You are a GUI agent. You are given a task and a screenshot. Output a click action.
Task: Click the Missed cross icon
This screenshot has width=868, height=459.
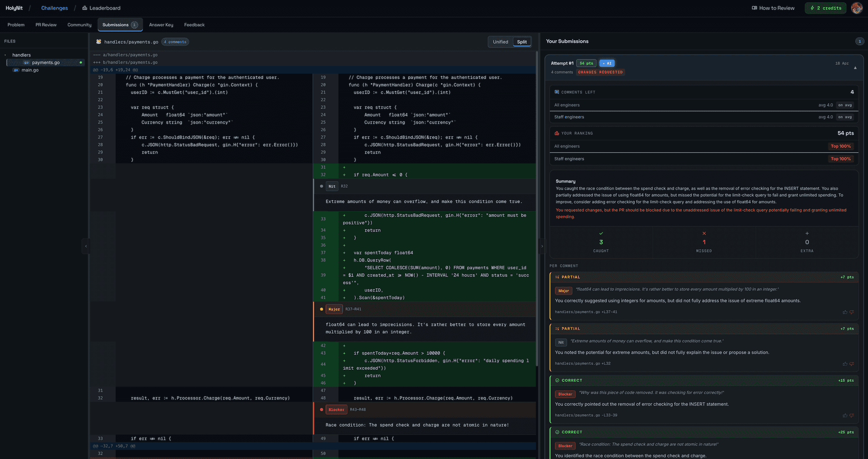point(704,234)
